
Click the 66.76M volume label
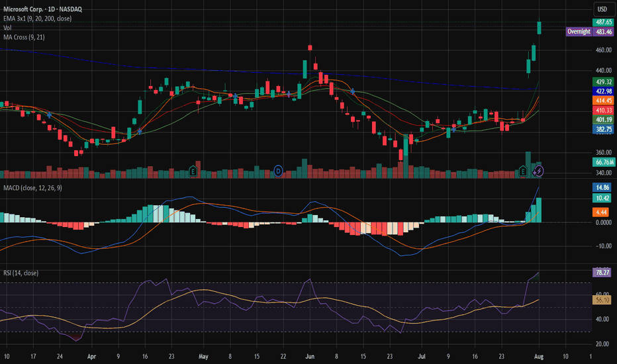tap(604, 162)
